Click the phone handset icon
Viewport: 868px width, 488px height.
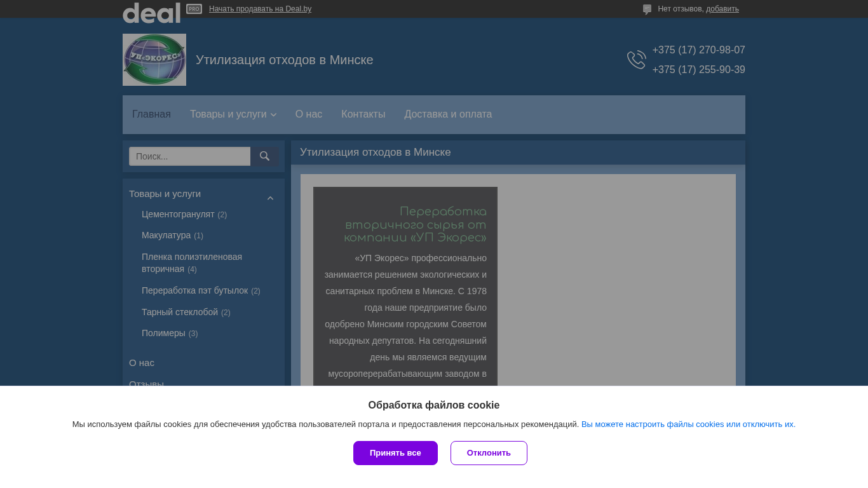pos(636,60)
